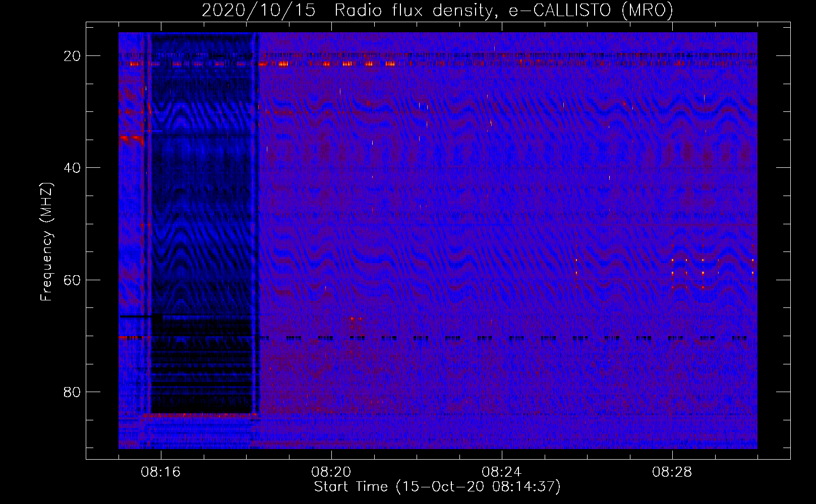Click the 08:28 time tick label
This screenshot has width=816, height=504.
coord(672,472)
